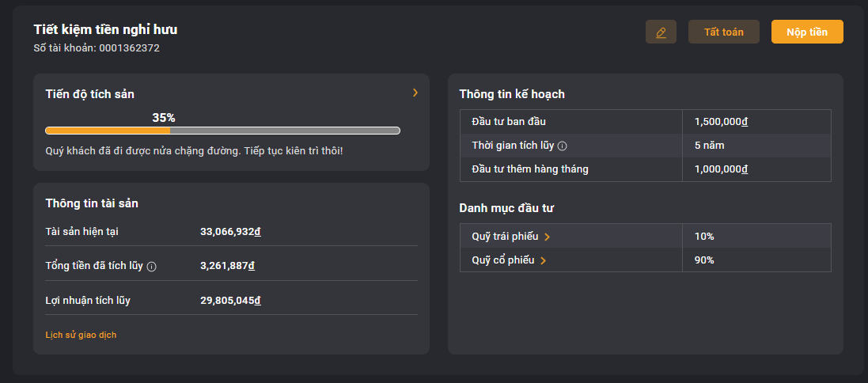This screenshot has height=383, width=868.
Task: Click the Tất toán button
Action: [723, 32]
